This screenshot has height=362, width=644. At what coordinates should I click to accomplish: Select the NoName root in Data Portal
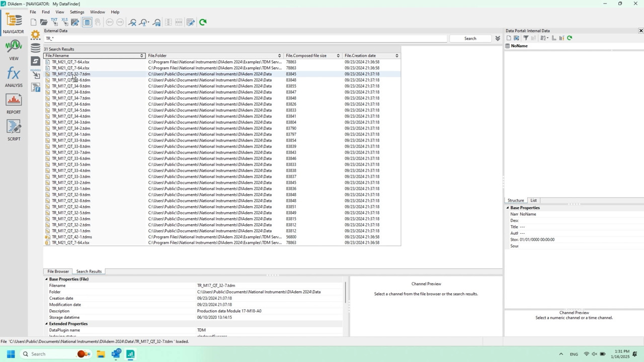[x=519, y=46]
